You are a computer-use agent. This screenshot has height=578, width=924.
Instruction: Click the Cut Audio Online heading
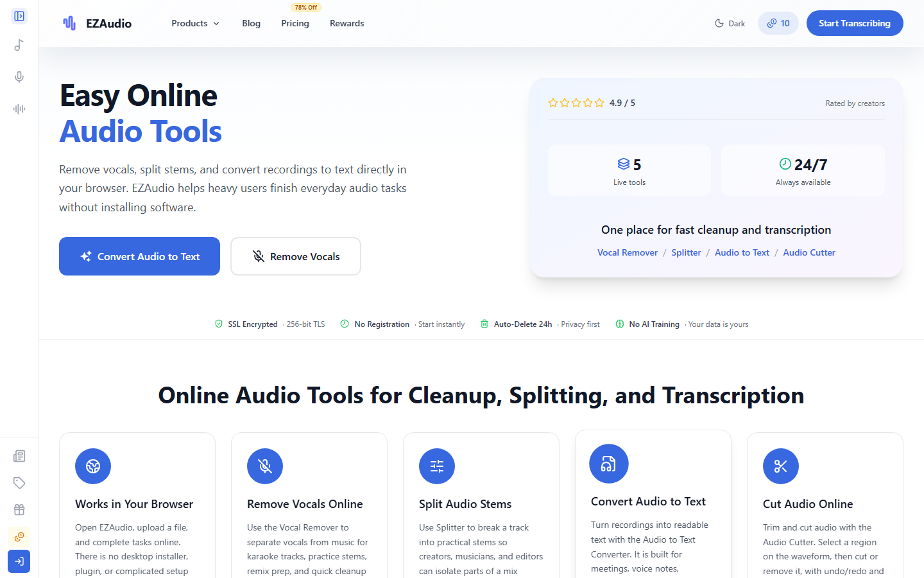click(x=808, y=504)
